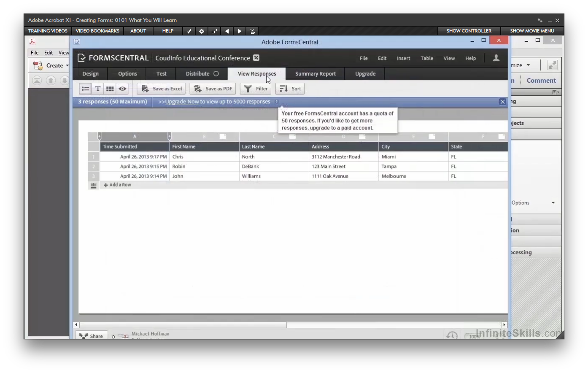The image size is (588, 373).
Task: Open the Sort options button
Action: [x=290, y=89]
